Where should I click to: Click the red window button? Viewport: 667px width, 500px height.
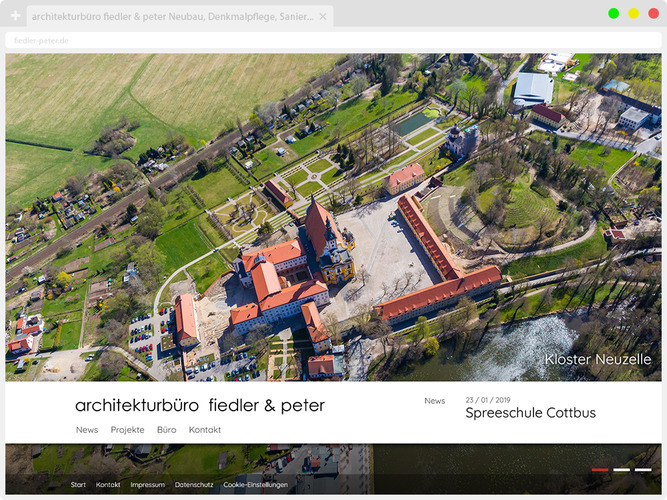click(653, 13)
